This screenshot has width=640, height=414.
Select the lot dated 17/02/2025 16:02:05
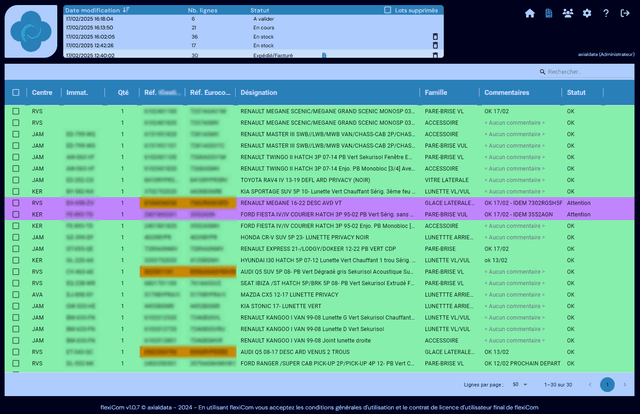coord(253,37)
